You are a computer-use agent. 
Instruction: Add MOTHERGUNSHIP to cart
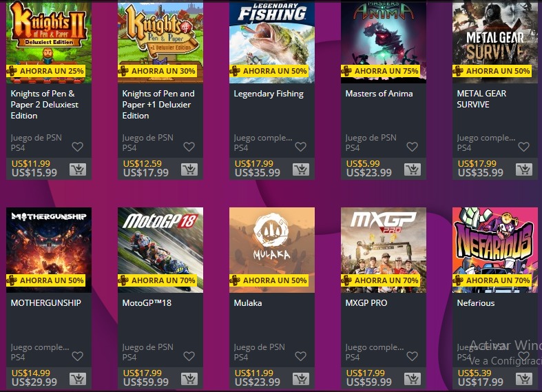tap(78, 379)
